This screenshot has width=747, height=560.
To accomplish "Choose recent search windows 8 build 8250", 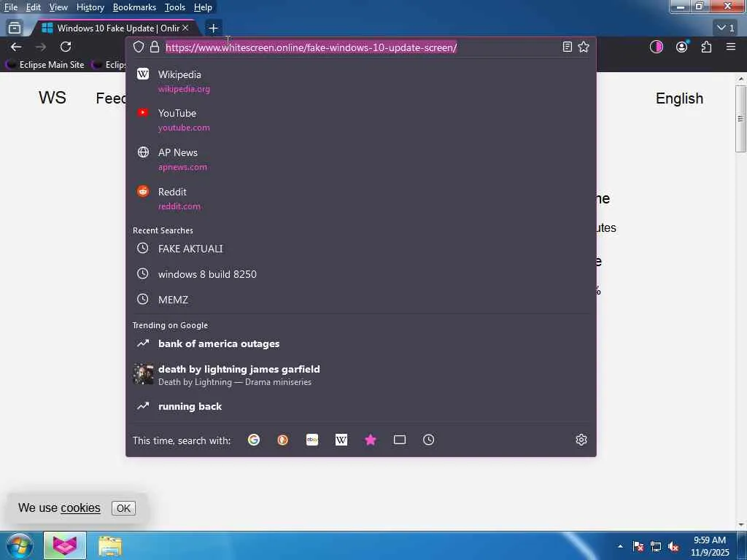I will coord(360,274).
